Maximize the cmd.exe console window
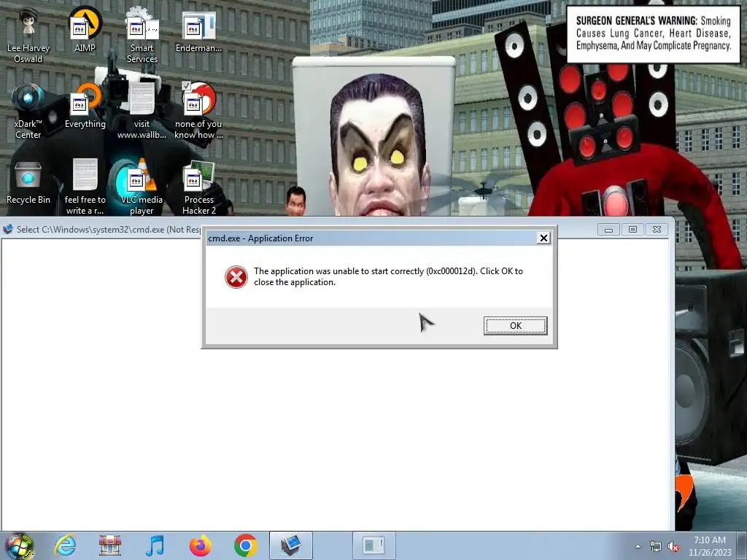Viewport: 747px width, 560px height. tap(632, 230)
